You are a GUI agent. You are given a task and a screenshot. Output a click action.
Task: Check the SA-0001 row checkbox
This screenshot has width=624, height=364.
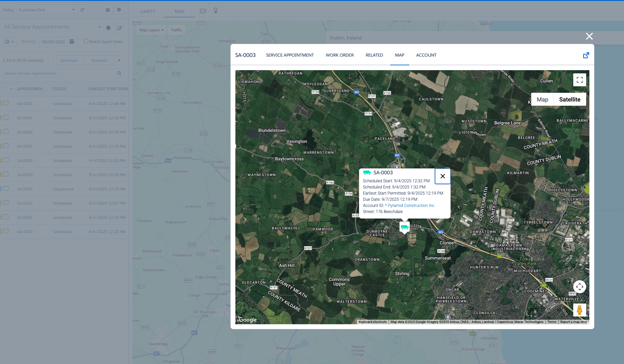(x=6, y=103)
